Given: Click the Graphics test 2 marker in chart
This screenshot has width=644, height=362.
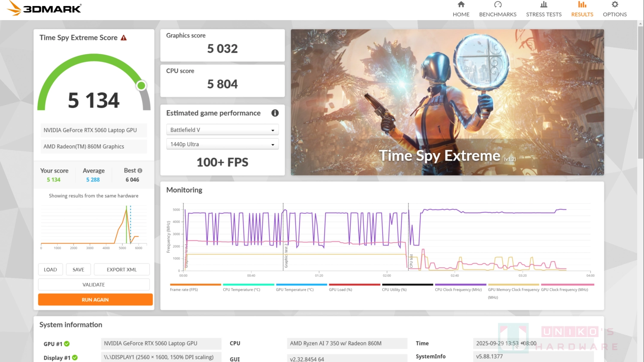Looking at the screenshot, I should click(286, 256).
